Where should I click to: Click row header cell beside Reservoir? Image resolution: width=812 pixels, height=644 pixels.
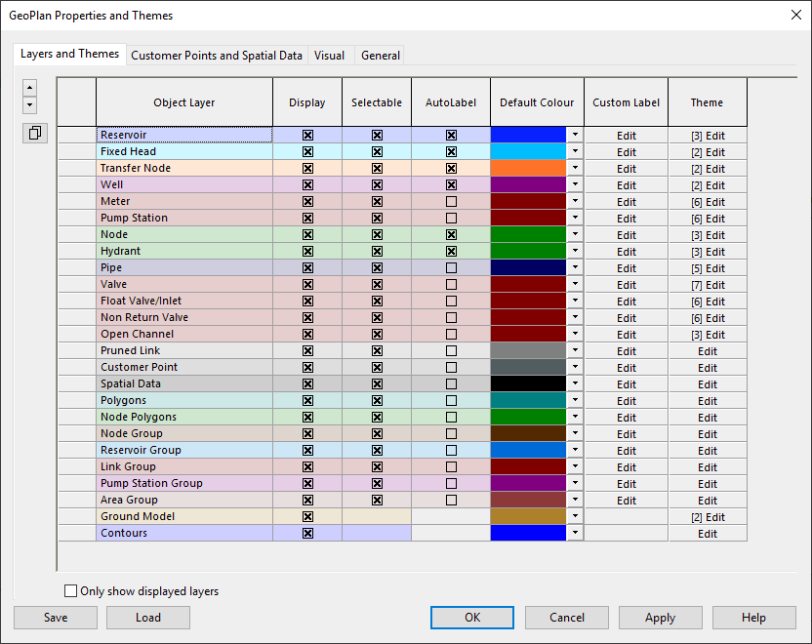coord(77,135)
